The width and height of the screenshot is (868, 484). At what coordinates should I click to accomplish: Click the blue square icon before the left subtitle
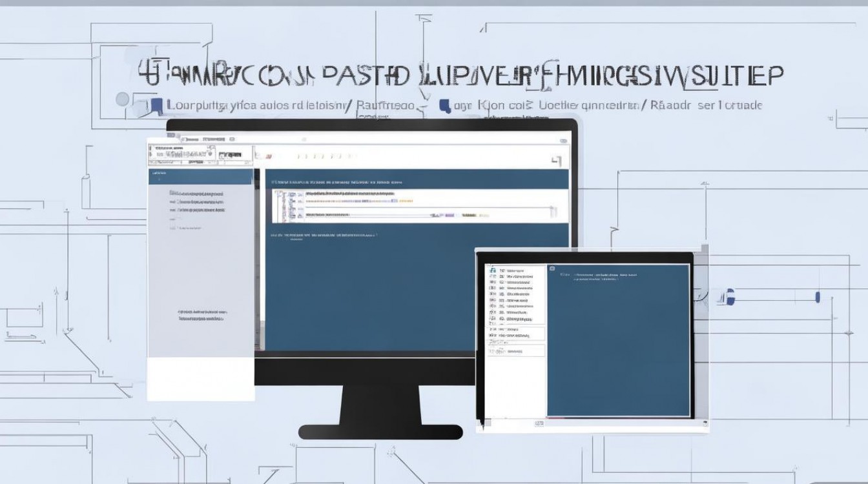(157, 106)
